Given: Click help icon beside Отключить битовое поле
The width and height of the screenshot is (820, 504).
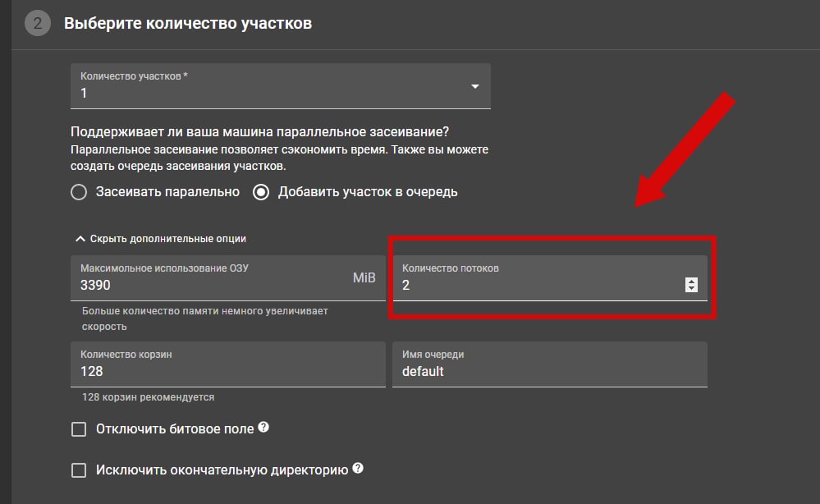Looking at the screenshot, I should click(x=263, y=428).
